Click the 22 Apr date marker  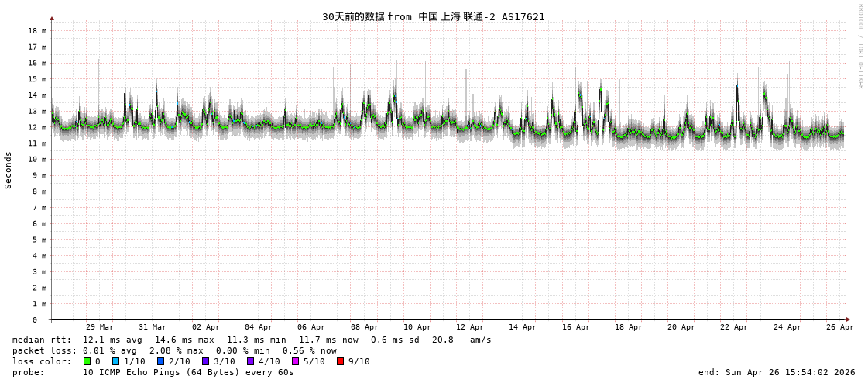point(734,327)
